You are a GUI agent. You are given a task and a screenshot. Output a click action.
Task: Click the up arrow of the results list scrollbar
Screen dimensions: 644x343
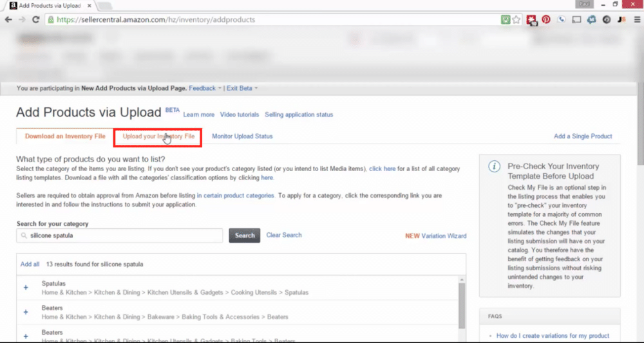click(x=462, y=280)
